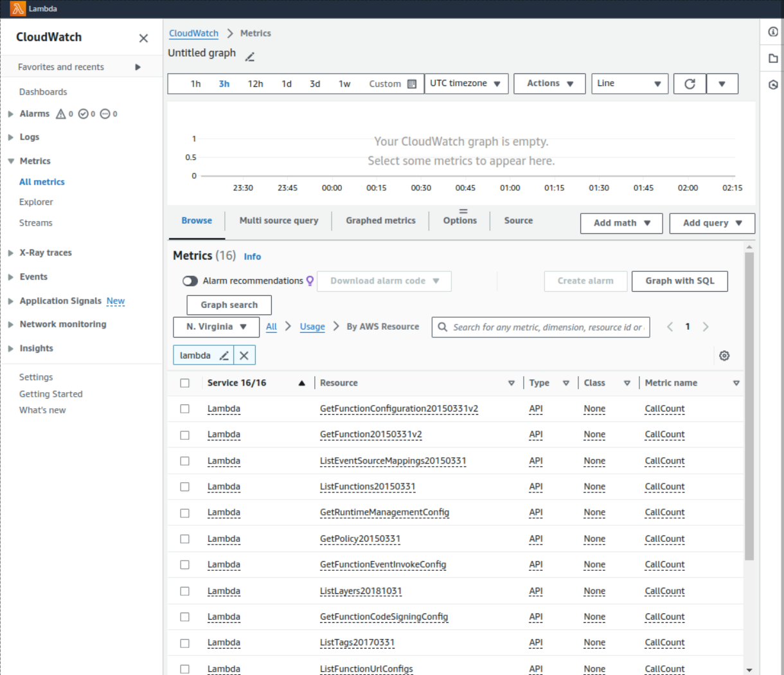Edit the lambda filter using pencil icon
784x675 pixels.
[224, 355]
